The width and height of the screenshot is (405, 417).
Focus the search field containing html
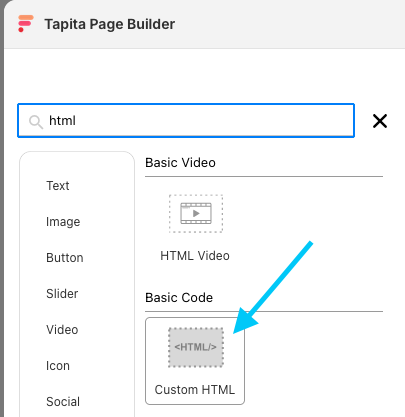(186, 120)
